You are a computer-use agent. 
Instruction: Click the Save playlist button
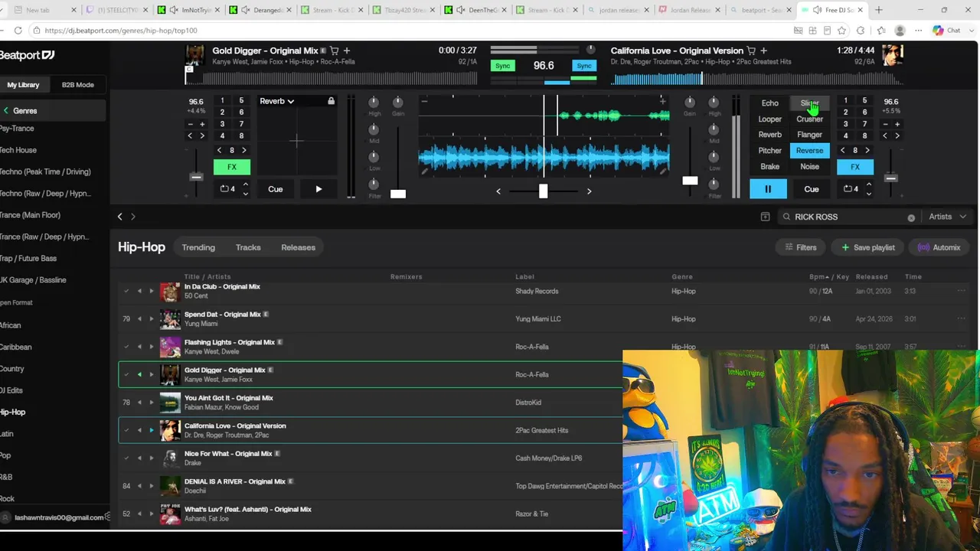(x=868, y=247)
